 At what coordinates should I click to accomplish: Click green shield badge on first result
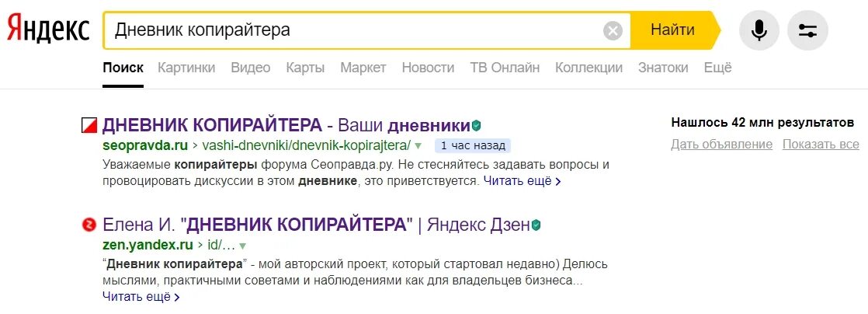click(477, 125)
